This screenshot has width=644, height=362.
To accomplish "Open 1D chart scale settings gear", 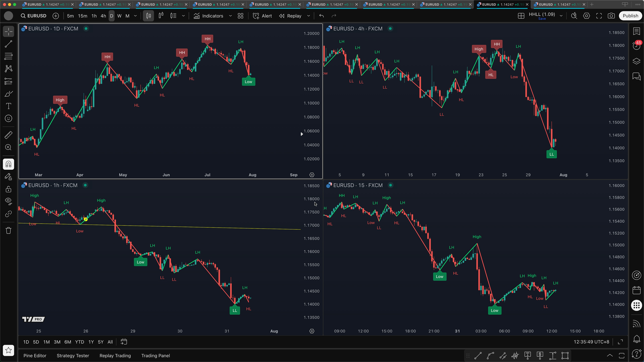I will (312, 175).
